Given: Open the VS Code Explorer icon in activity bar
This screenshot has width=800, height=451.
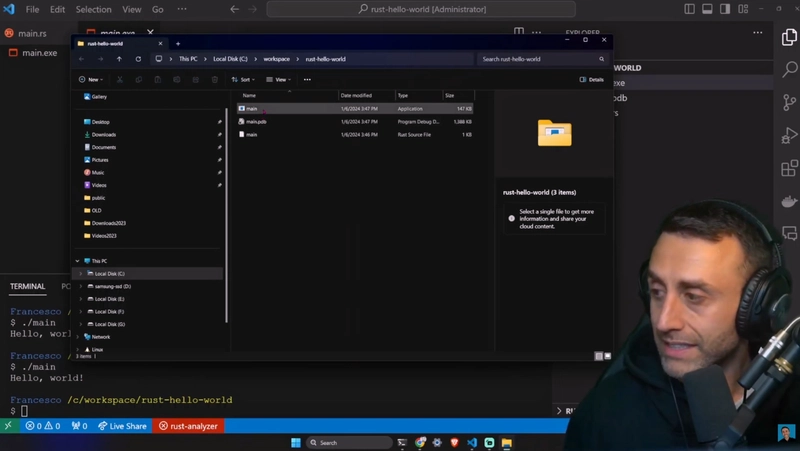Looking at the screenshot, I should (x=789, y=37).
